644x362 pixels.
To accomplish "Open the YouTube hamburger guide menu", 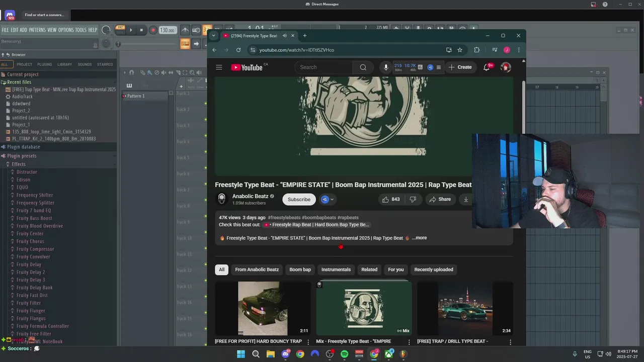I will click(x=219, y=67).
